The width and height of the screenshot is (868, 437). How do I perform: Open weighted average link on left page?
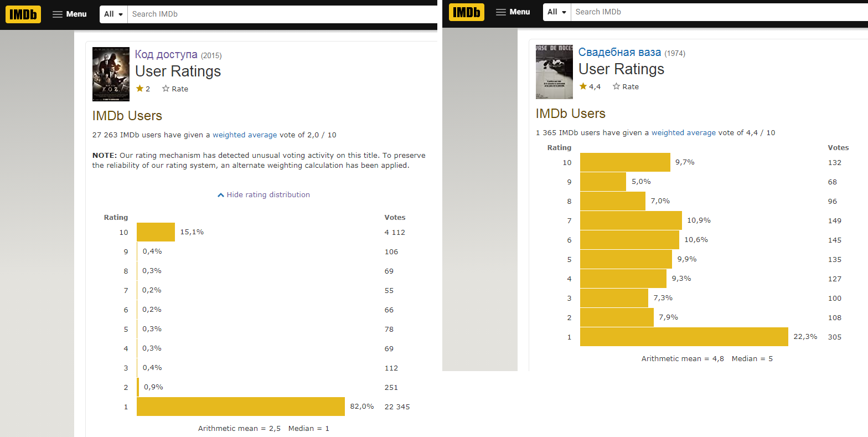(245, 135)
